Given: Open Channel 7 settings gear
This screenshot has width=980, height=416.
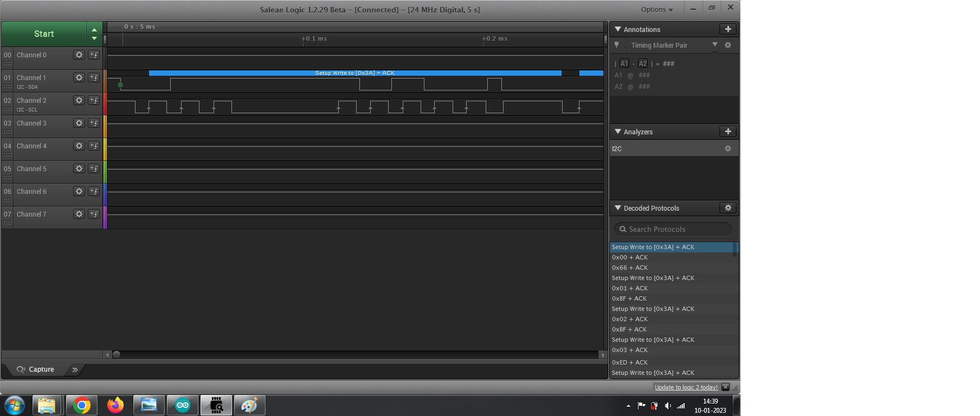Looking at the screenshot, I should click(x=79, y=214).
